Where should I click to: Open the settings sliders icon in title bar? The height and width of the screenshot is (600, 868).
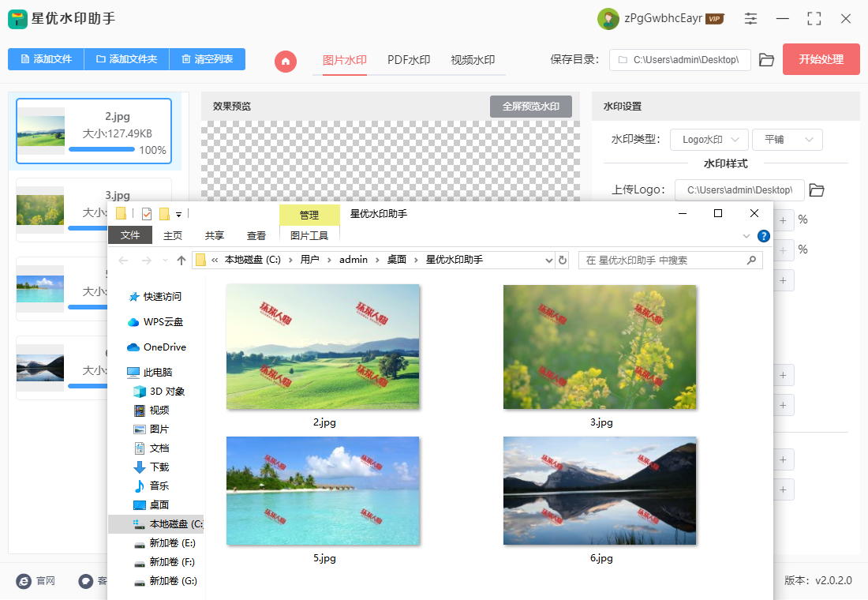click(750, 19)
